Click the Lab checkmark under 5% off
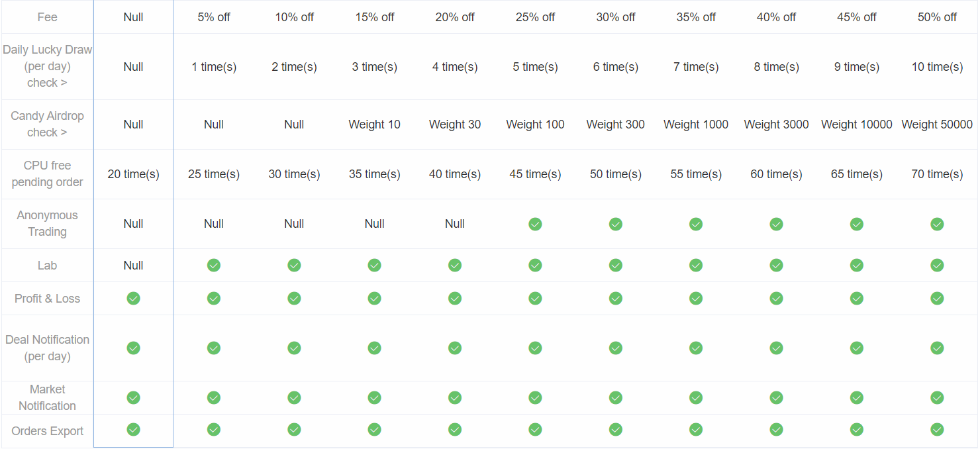The image size is (980, 449). tap(213, 265)
